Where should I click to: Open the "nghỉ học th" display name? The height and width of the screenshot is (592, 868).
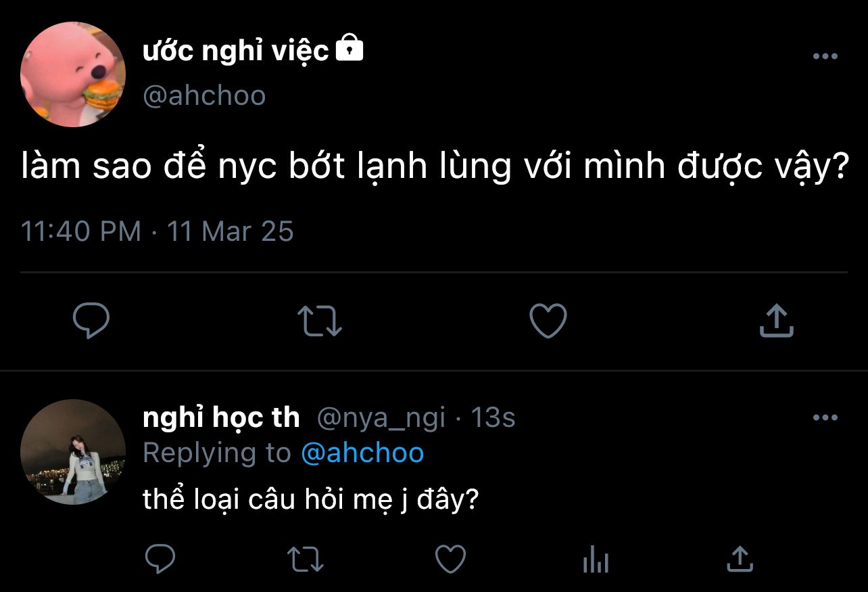(x=221, y=417)
